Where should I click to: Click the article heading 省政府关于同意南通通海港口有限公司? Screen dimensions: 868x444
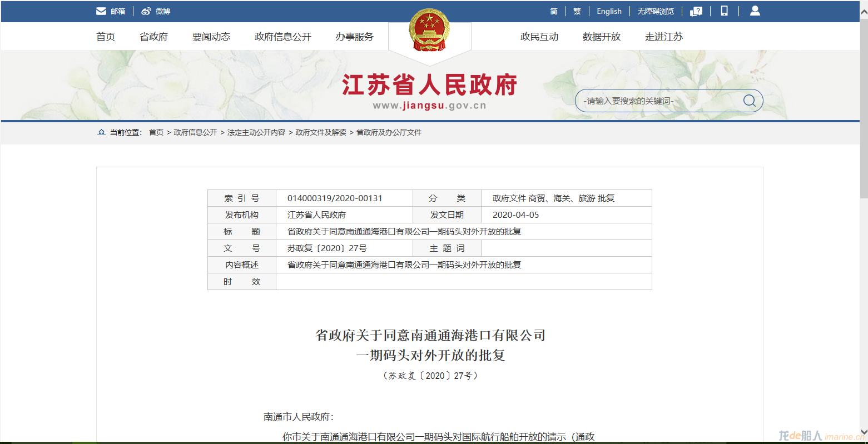point(430,335)
